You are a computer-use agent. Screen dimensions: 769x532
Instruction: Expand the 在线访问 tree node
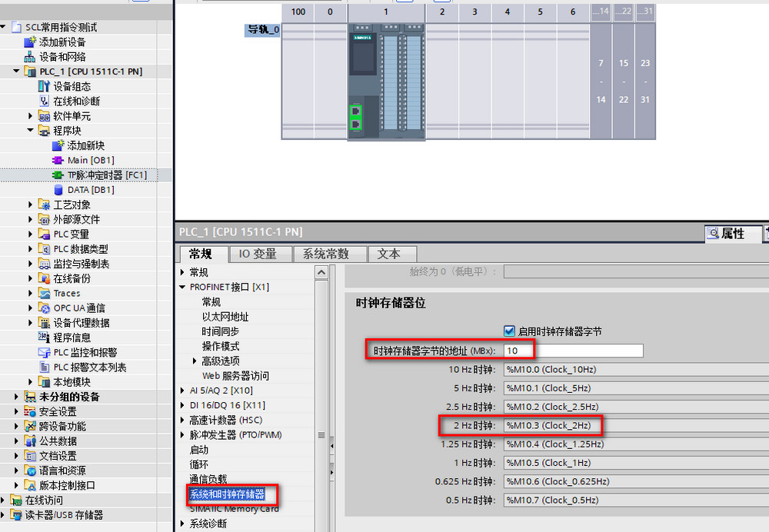[x=3, y=500]
